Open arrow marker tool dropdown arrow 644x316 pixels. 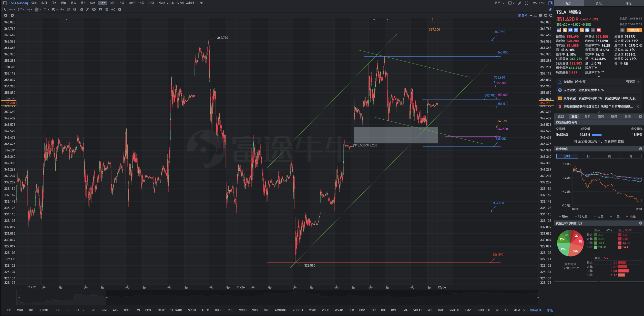tap(57, 10)
